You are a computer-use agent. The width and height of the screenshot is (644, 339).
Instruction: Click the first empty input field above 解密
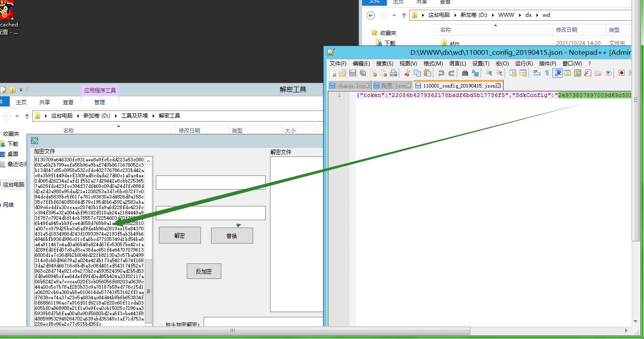pyautogui.click(x=210, y=182)
